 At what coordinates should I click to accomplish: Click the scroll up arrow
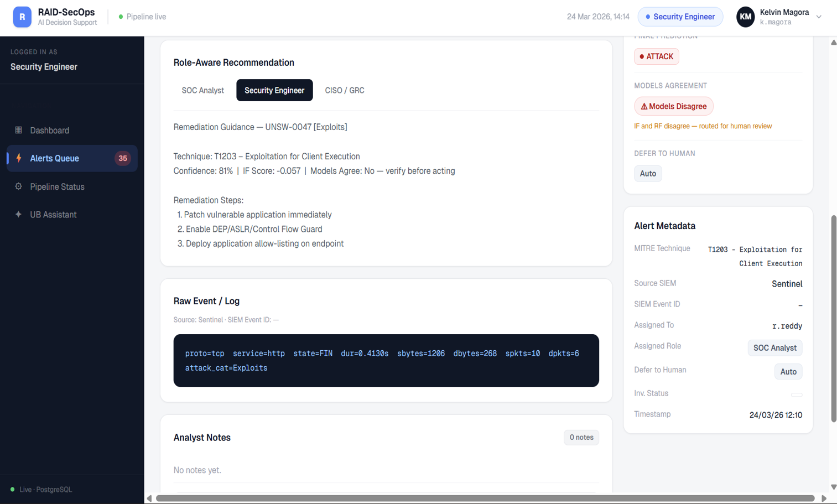point(833,42)
